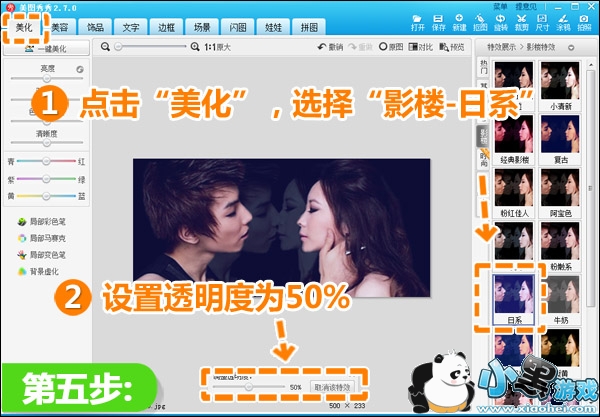The height and width of the screenshot is (417, 600).
Task: Apply the 小清新 effect thumbnail
Action: (560, 86)
